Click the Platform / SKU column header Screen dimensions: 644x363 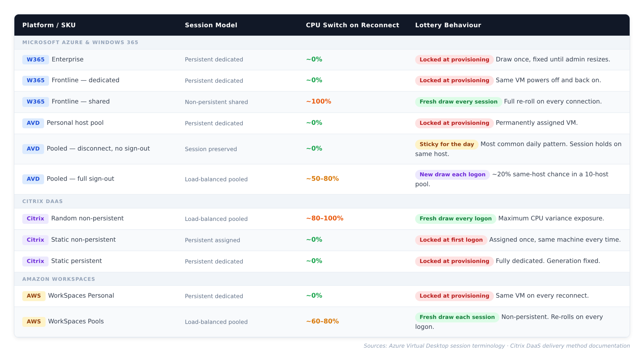tap(49, 25)
